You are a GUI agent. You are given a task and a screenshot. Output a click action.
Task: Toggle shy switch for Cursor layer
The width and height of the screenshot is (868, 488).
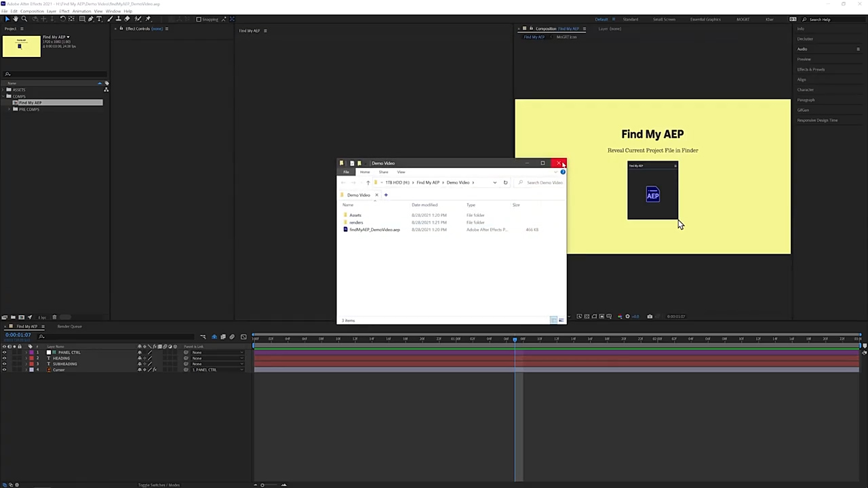(140, 369)
